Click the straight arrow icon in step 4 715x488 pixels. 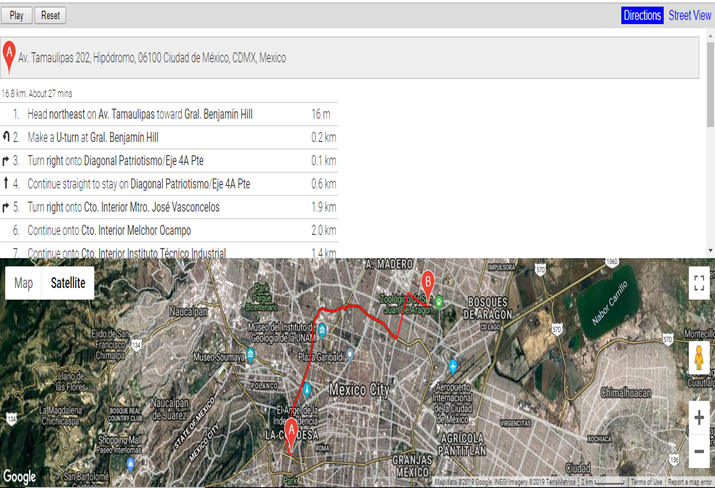5,183
